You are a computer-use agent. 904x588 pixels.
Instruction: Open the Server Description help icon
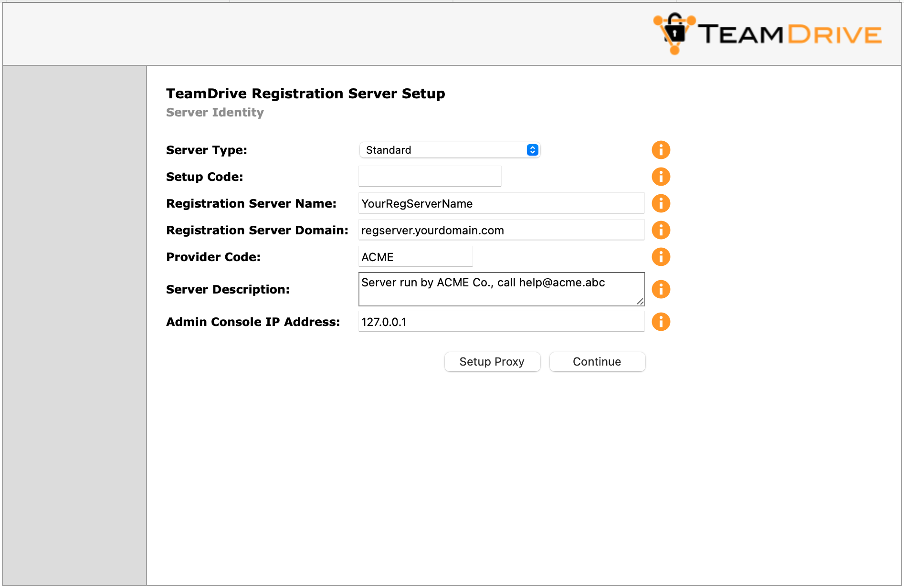661,289
